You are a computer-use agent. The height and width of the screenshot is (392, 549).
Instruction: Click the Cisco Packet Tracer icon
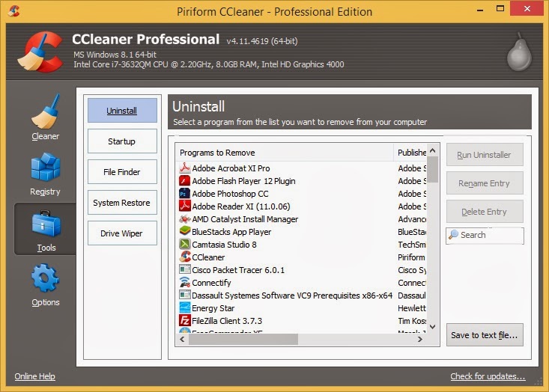click(184, 269)
